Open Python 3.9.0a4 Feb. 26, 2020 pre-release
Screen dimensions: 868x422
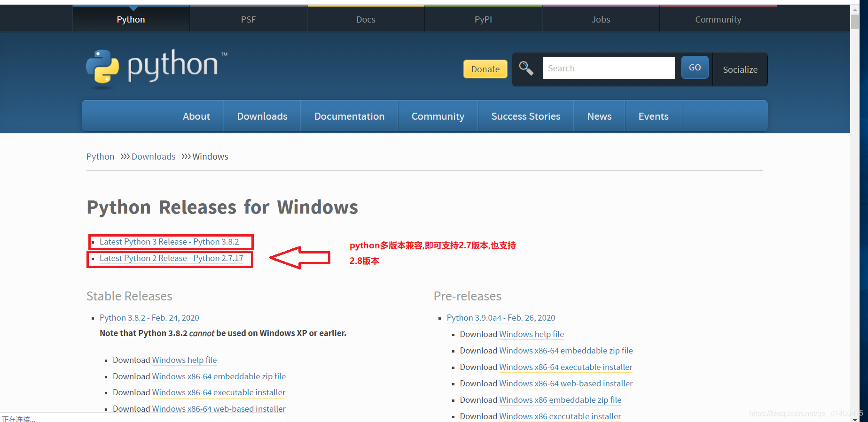tap(501, 318)
